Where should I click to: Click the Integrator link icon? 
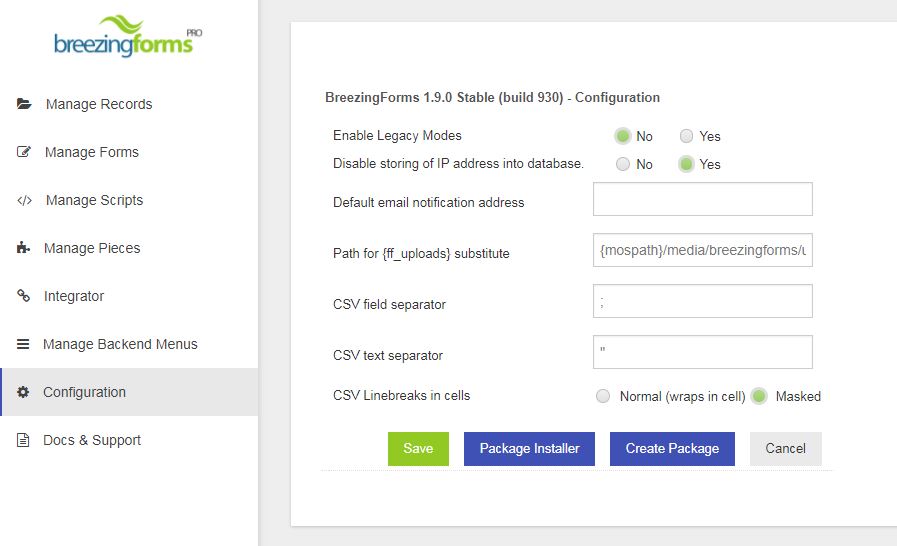(23, 296)
